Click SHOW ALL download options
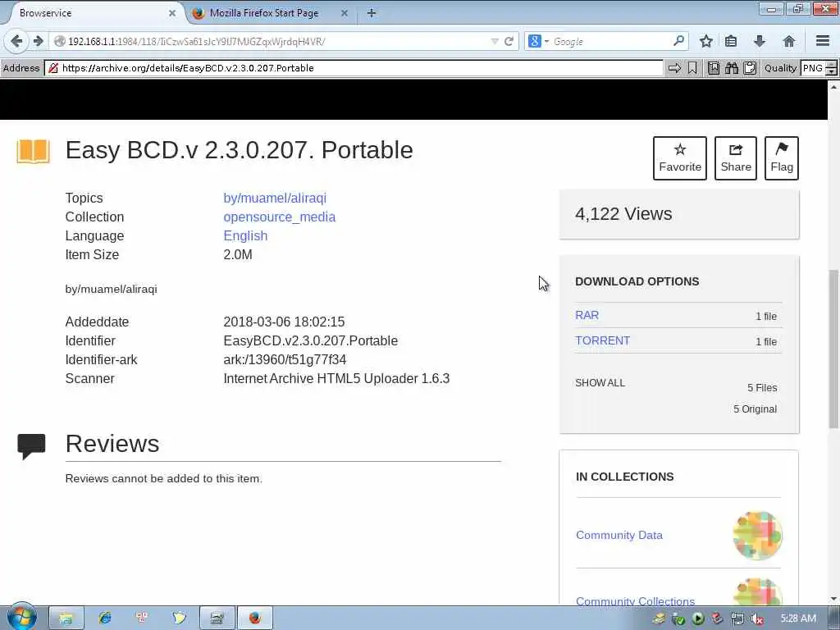840x630 pixels. pyautogui.click(x=600, y=383)
